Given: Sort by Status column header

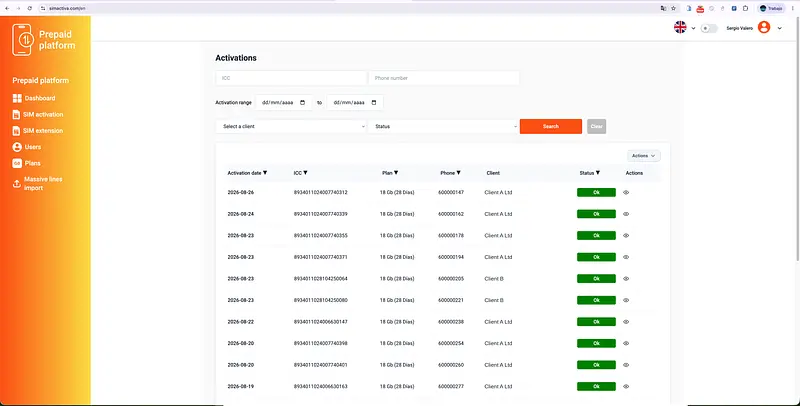Looking at the screenshot, I should tap(590, 173).
